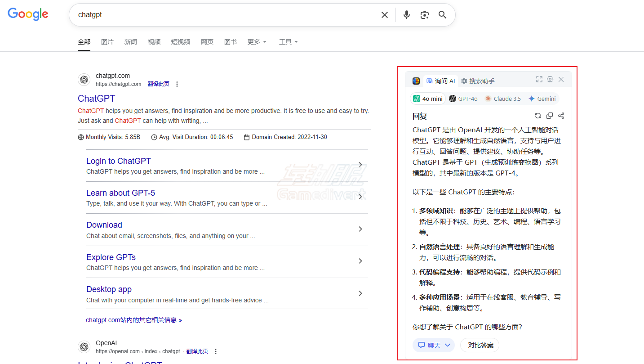Expand the AI panel to fullscreen
644x364 pixels.
[x=539, y=79]
